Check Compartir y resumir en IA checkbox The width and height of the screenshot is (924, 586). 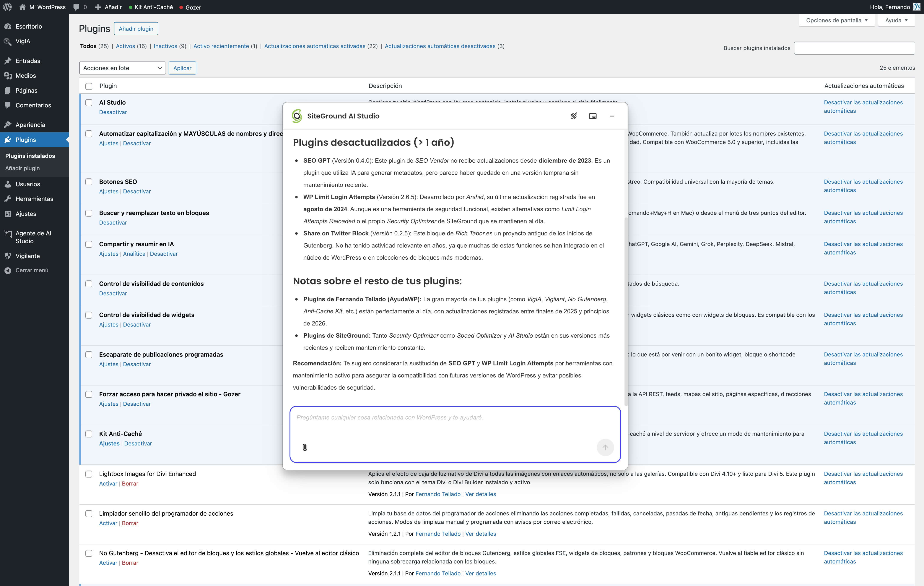[89, 244]
